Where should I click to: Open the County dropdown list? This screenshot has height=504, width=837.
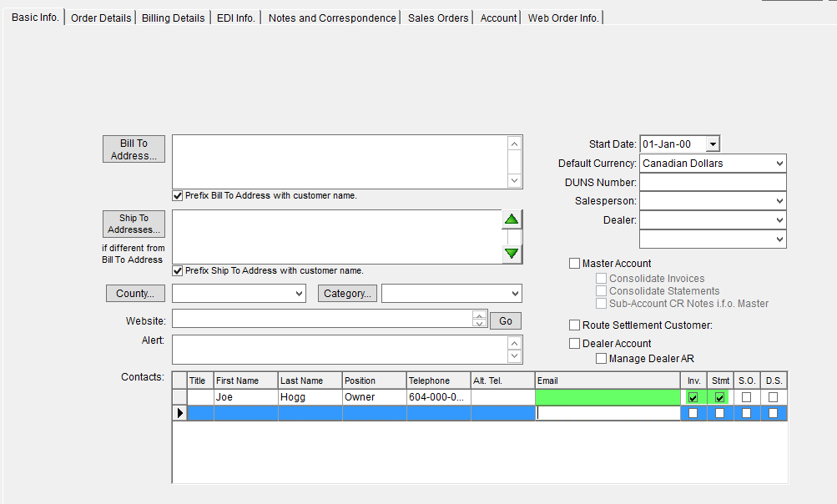point(299,293)
